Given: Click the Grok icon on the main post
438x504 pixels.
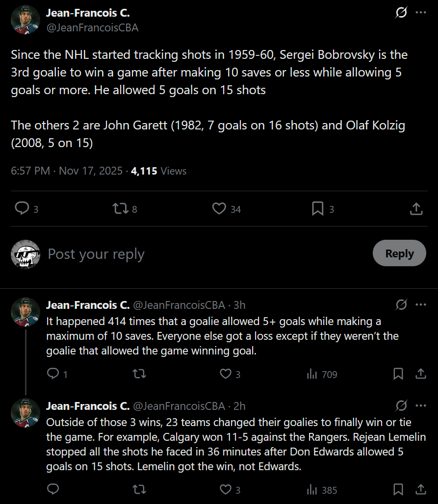Looking at the screenshot, I should [x=401, y=13].
